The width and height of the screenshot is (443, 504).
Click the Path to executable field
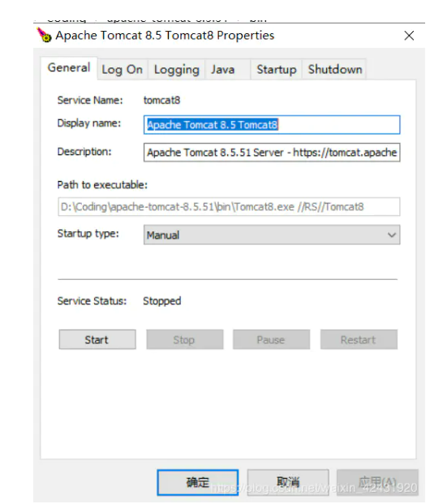pos(229,207)
